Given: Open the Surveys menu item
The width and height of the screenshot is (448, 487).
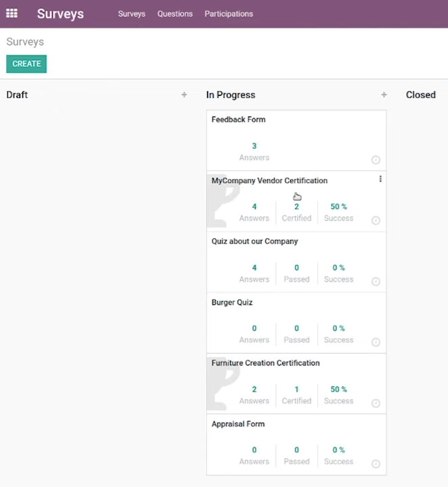Looking at the screenshot, I should (131, 14).
